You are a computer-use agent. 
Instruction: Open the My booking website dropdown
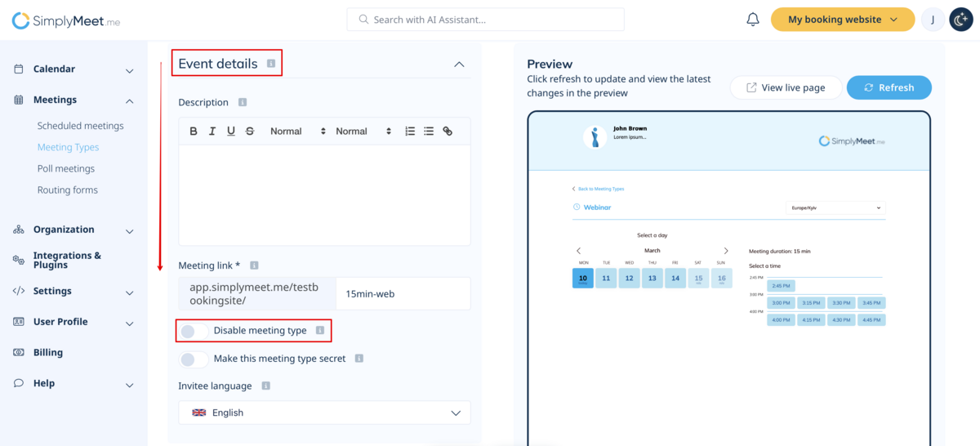[842, 20]
